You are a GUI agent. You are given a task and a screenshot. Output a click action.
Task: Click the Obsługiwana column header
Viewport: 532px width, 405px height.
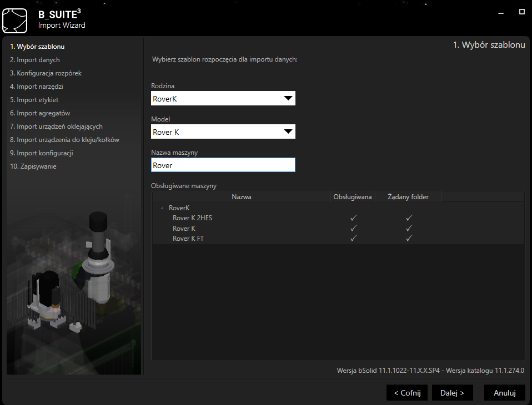pos(353,197)
